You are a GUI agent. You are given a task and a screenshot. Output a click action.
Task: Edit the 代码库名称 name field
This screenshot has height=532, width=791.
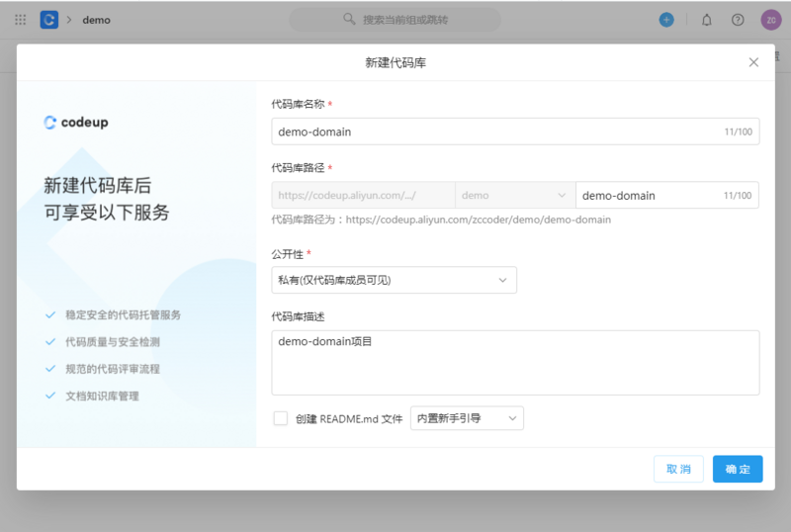coord(515,132)
